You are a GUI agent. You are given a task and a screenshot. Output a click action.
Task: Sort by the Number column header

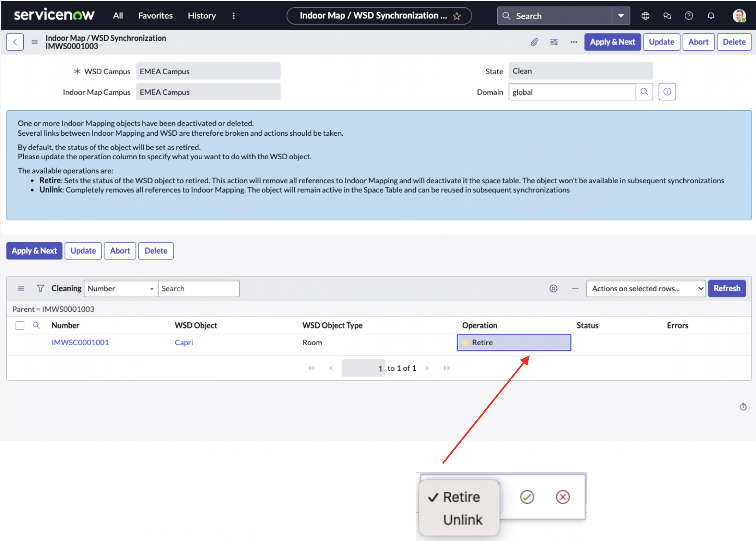65,325
